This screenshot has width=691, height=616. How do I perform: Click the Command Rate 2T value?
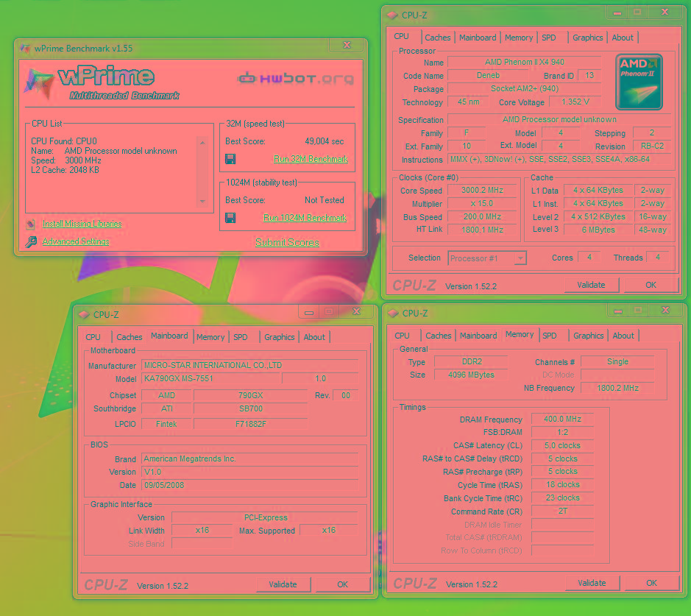pos(562,511)
